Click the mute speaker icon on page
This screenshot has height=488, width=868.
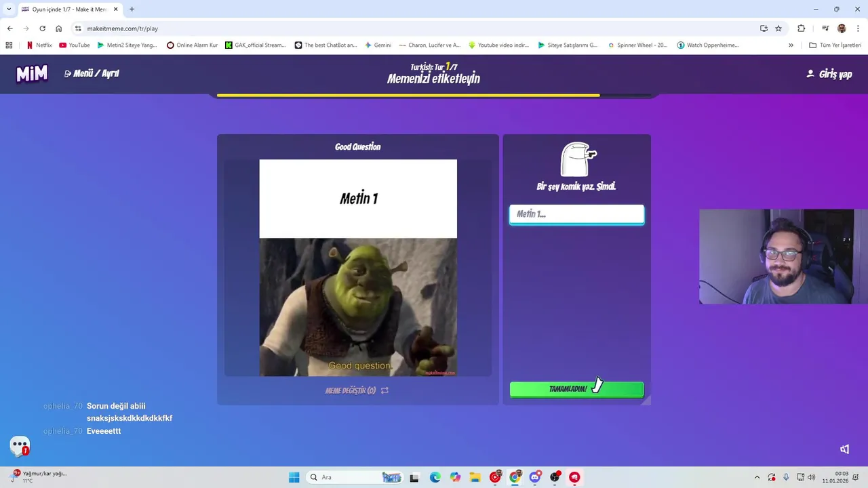click(x=844, y=449)
